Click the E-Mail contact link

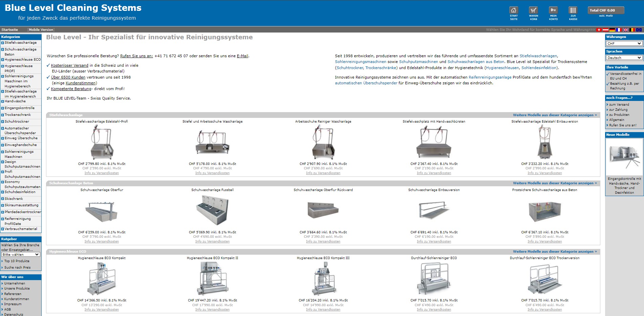(242, 56)
